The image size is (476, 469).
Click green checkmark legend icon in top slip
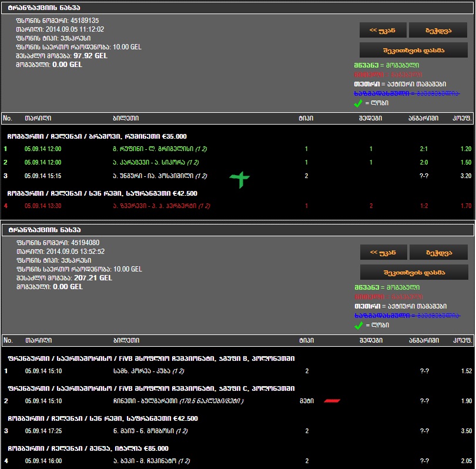tap(358, 103)
